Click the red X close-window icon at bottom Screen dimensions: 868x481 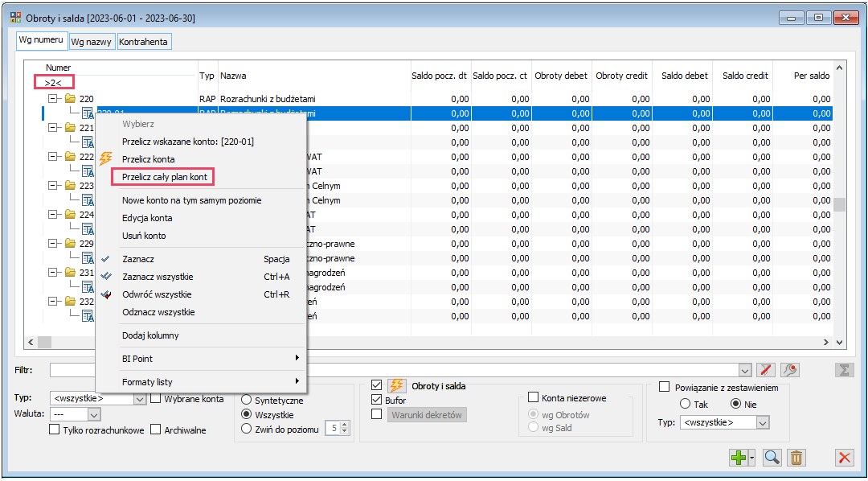click(844, 458)
